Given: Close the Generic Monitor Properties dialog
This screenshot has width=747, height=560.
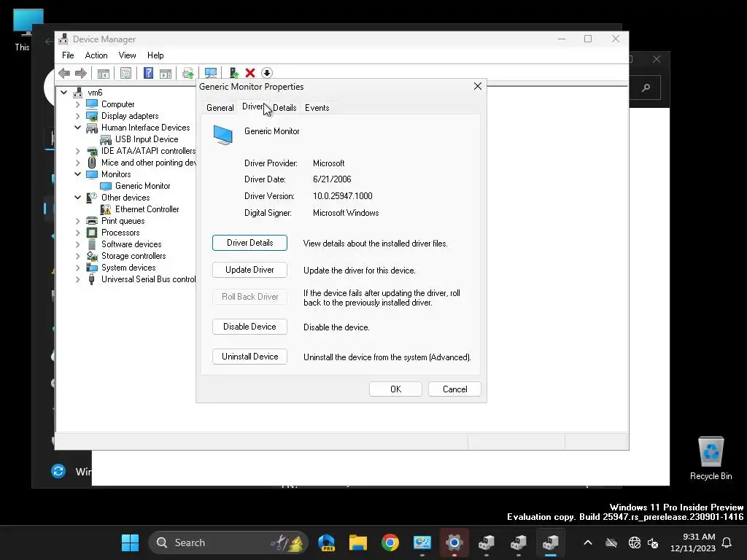Looking at the screenshot, I should (477, 86).
